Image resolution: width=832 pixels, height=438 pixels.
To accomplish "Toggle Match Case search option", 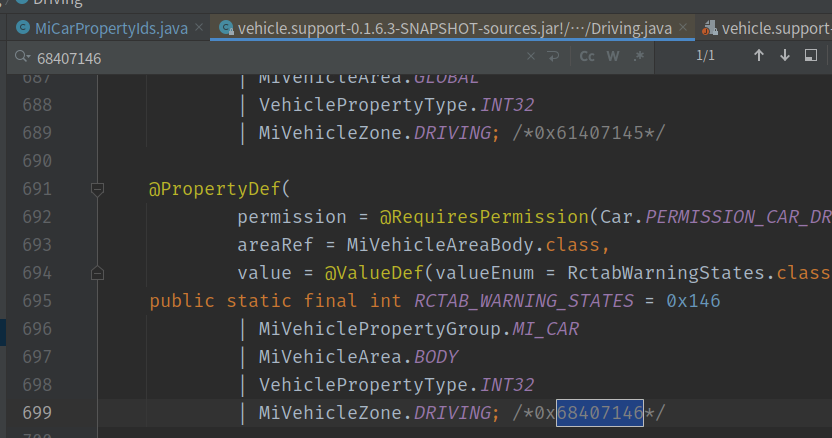I will (x=587, y=56).
